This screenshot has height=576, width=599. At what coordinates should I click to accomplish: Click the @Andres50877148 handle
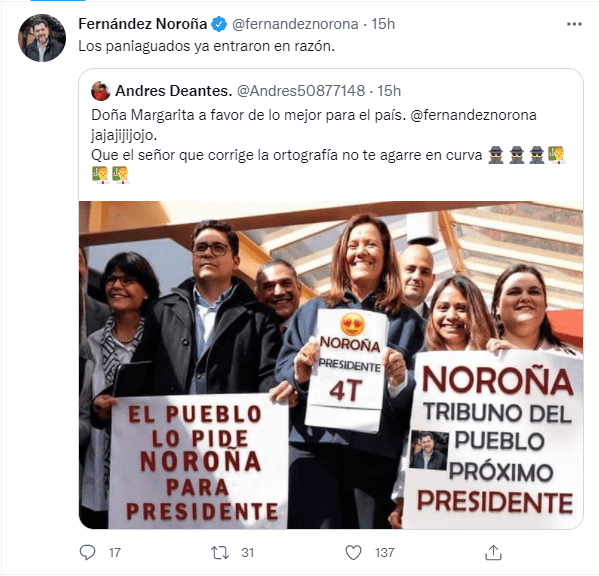pyautogui.click(x=301, y=91)
